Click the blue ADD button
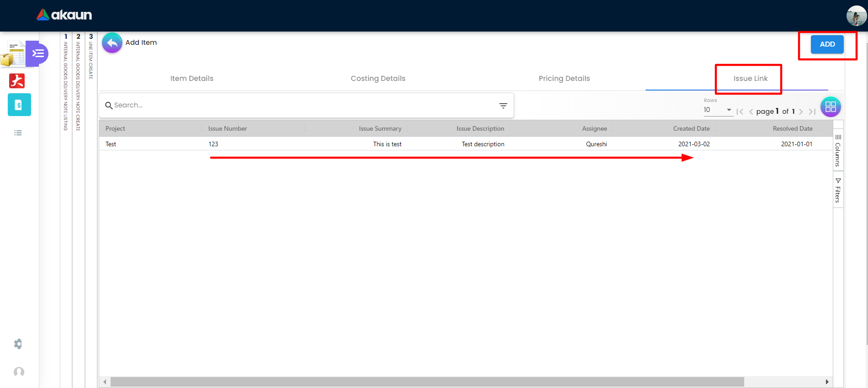The image size is (868, 388). 827,44
